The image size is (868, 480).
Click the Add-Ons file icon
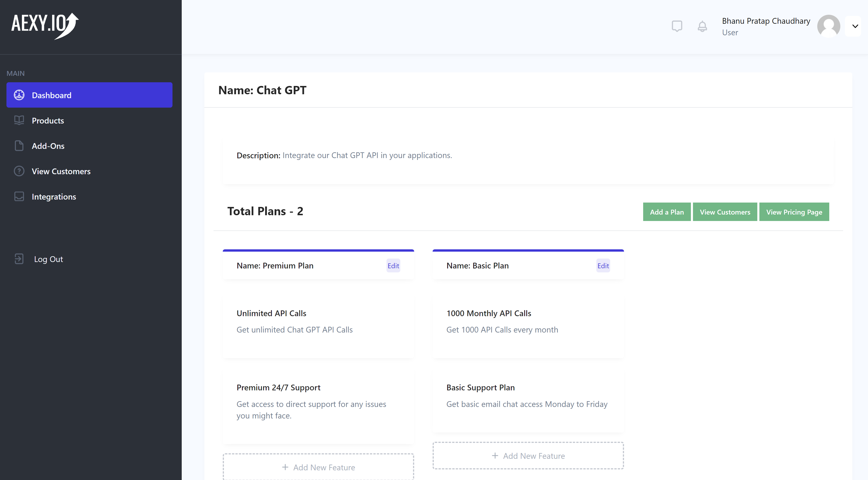click(19, 146)
